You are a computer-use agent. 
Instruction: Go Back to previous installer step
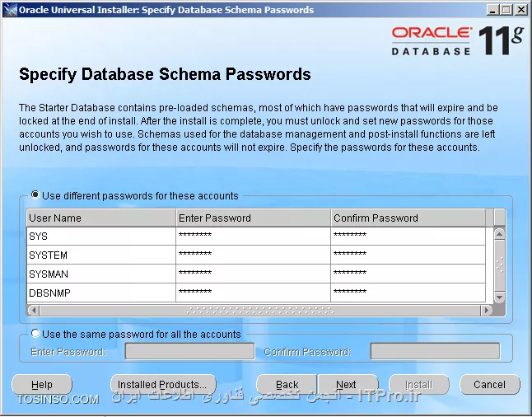coord(287,384)
